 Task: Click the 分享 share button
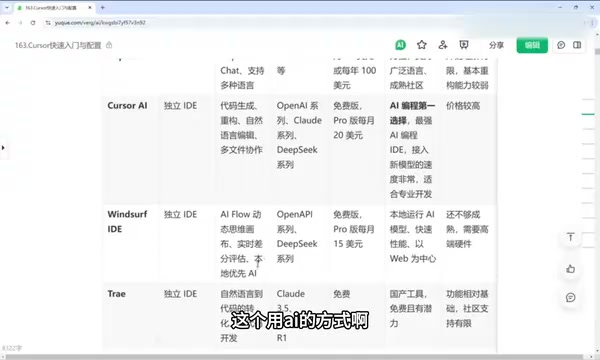pos(496,45)
